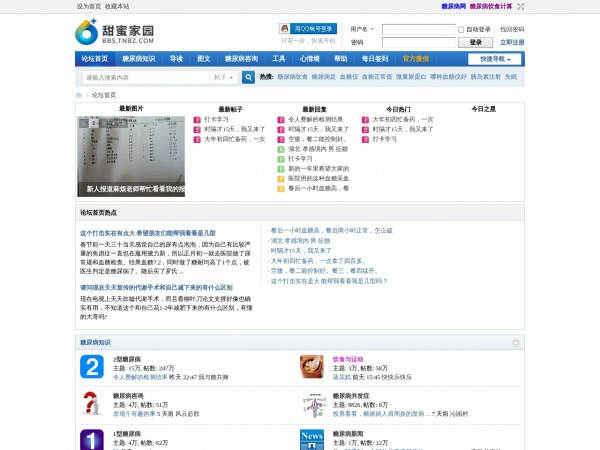This screenshot has width=600, height=450.
Task: Open the 图文 nav tab
Action: pyautogui.click(x=204, y=59)
